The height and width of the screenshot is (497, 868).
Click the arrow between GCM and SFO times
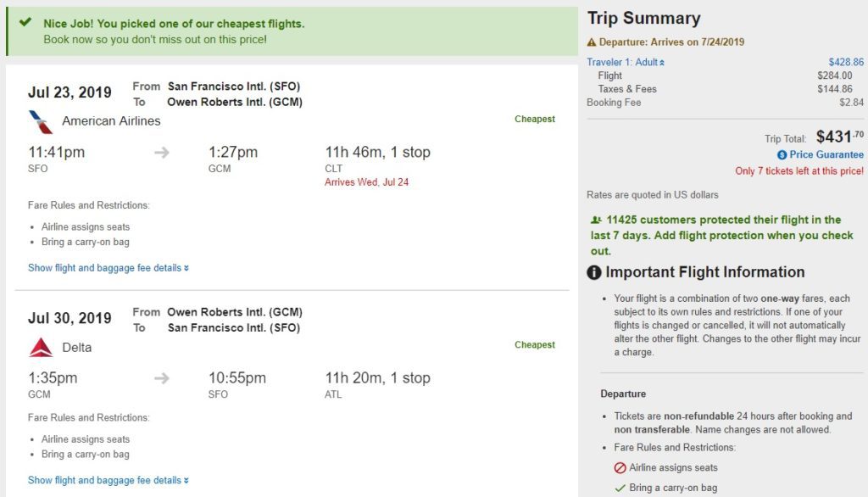[162, 378]
